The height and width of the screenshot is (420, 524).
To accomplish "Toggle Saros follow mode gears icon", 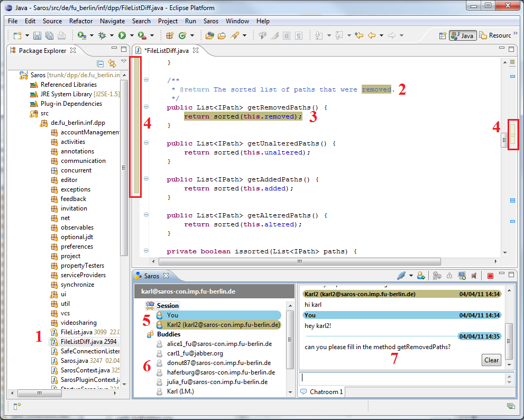I will tap(437, 276).
